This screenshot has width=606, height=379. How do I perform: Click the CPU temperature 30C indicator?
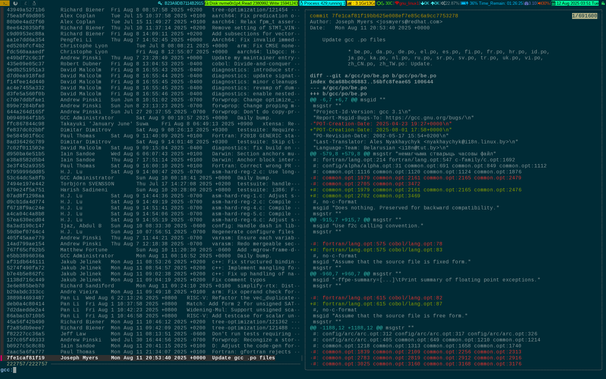coord(385,3)
